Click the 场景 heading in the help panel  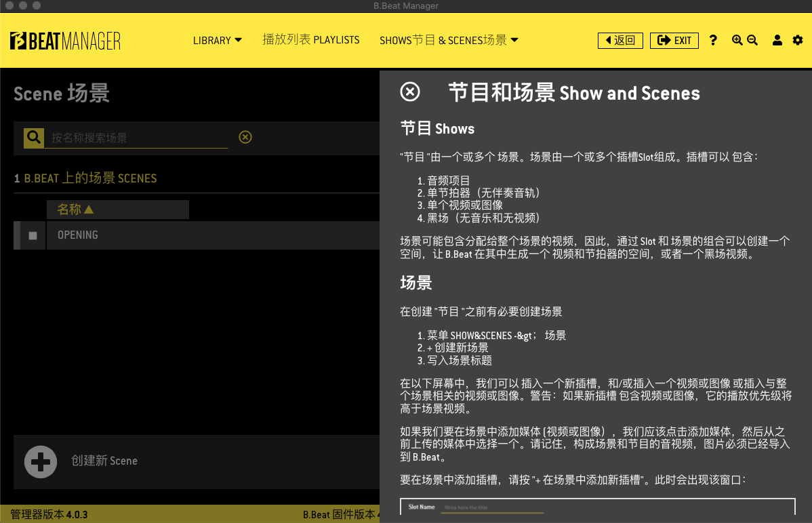416,283
